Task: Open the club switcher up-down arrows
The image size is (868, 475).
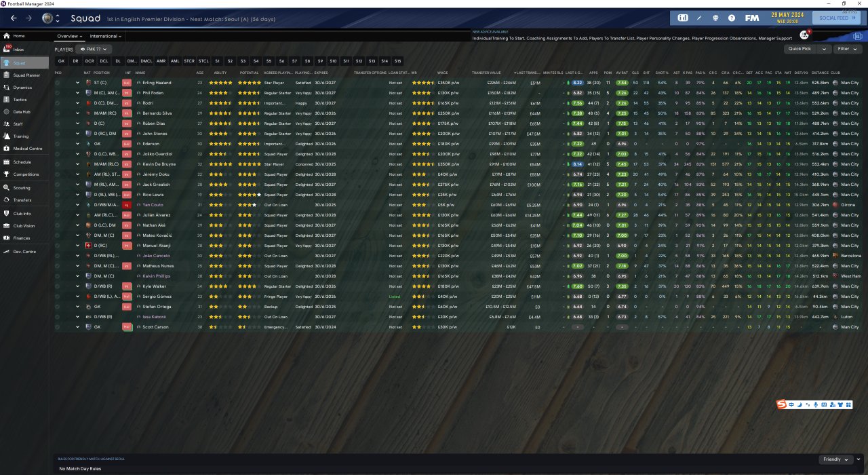Action: point(58,18)
